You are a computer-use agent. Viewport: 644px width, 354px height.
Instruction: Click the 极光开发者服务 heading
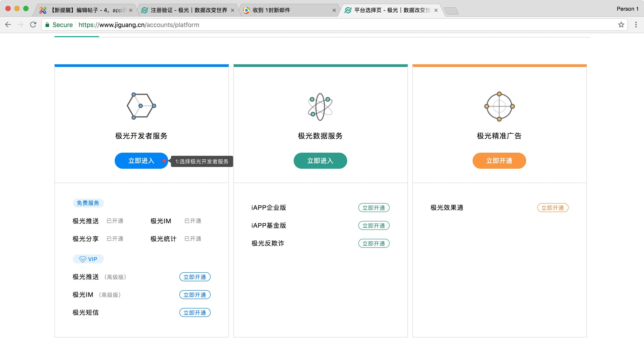pyautogui.click(x=141, y=136)
